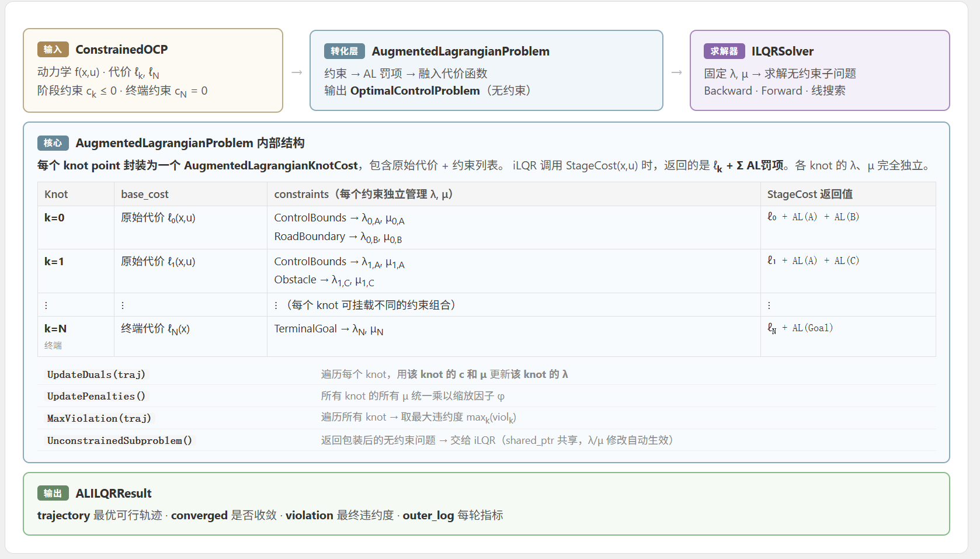This screenshot has width=980, height=559.
Task: Select the k=N terminal row label
Action: click(x=55, y=329)
